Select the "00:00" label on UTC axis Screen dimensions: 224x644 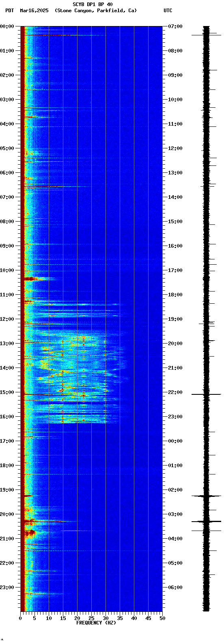[x=175, y=441]
